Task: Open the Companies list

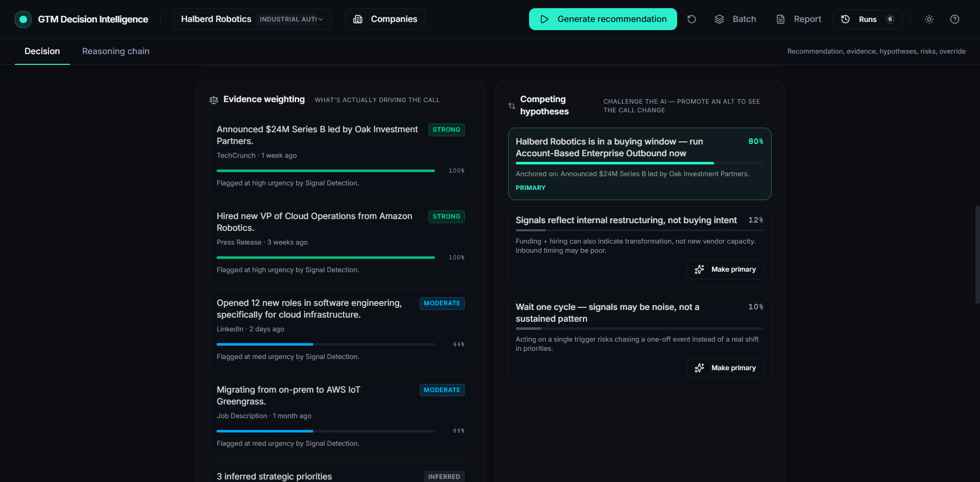Action: pos(385,19)
